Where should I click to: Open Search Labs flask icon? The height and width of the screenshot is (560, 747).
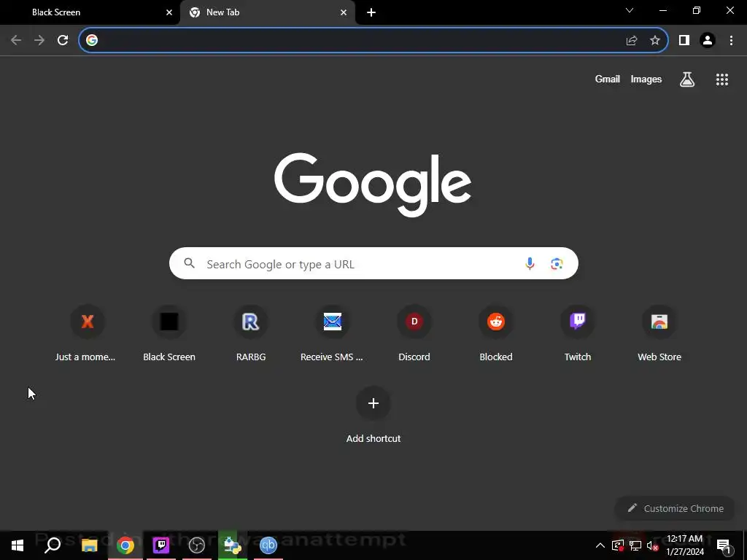point(687,79)
